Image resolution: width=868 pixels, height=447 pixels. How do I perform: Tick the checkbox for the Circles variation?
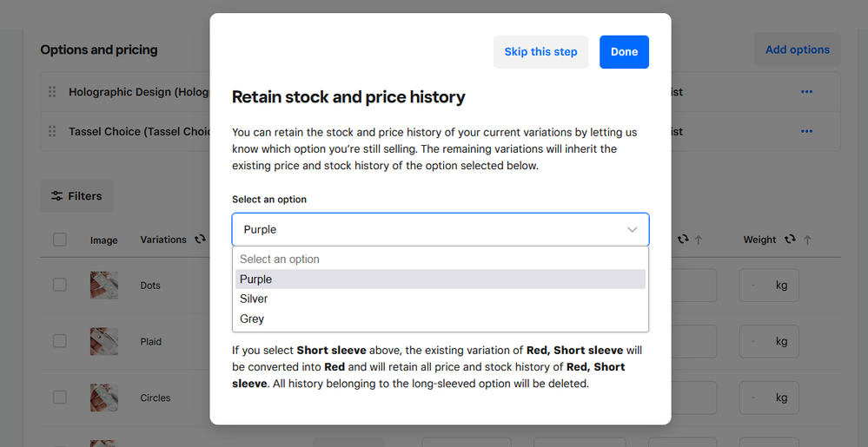click(60, 397)
